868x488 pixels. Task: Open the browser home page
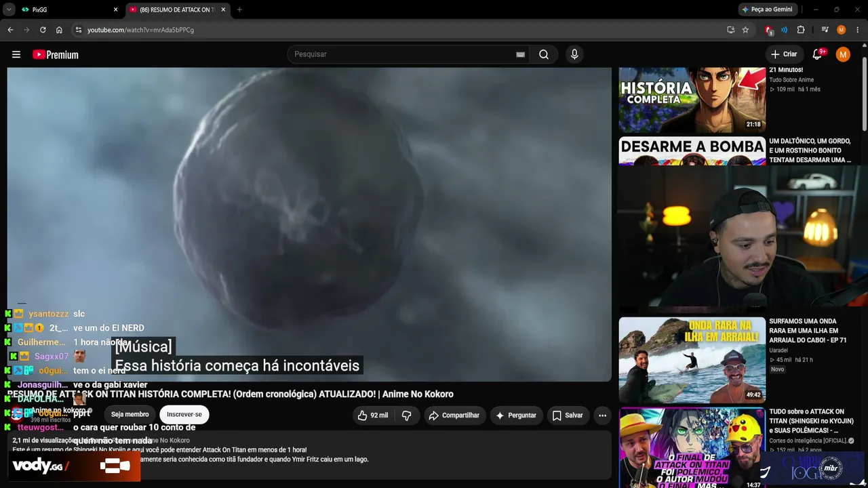coord(59,30)
